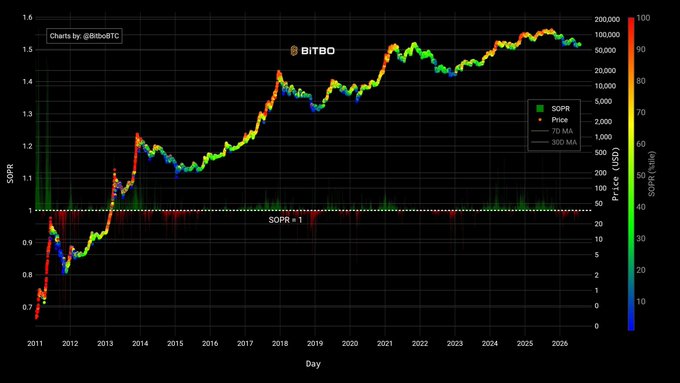The width and height of the screenshot is (680, 383).
Task: Click the '0.7' SOPR axis tick
Action: pos(27,307)
